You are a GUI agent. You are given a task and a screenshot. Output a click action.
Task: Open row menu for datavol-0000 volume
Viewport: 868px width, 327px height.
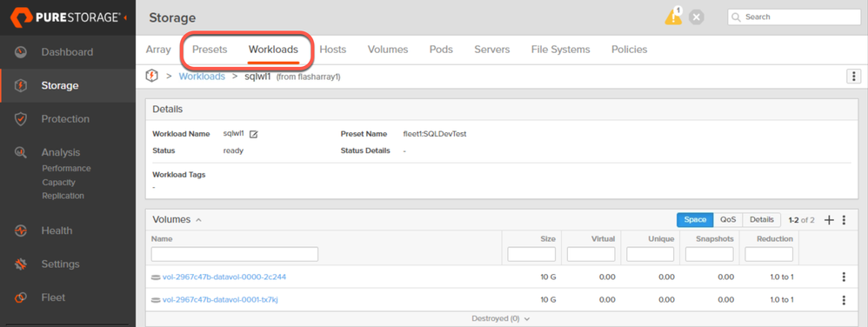tap(844, 277)
